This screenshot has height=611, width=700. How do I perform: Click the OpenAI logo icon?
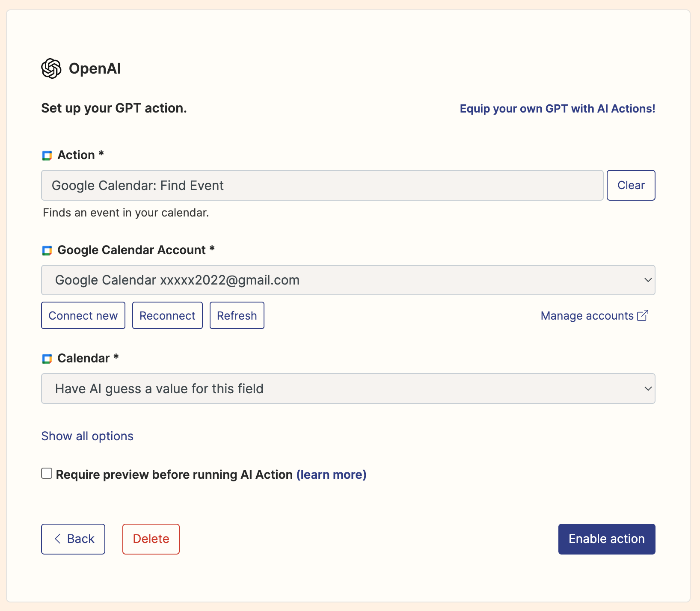[51, 68]
